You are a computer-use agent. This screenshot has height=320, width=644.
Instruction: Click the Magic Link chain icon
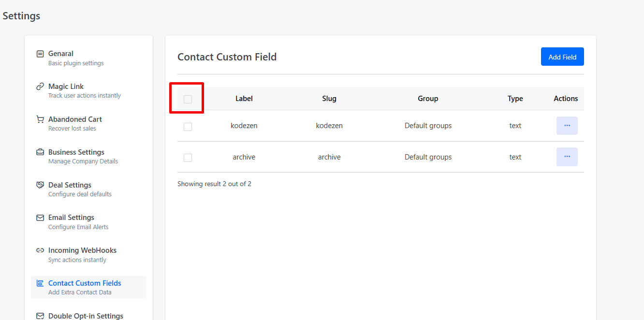40,87
